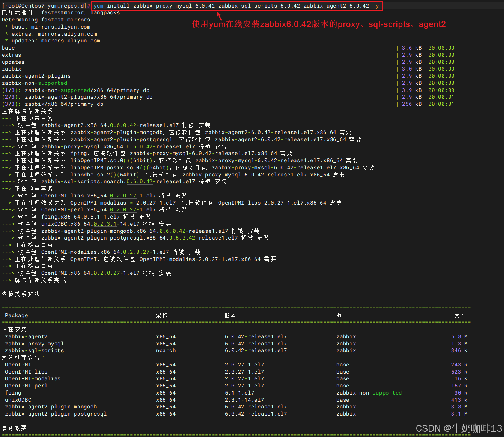Click the '版本' column header
This screenshot has height=437, width=504.
pyautogui.click(x=231, y=316)
